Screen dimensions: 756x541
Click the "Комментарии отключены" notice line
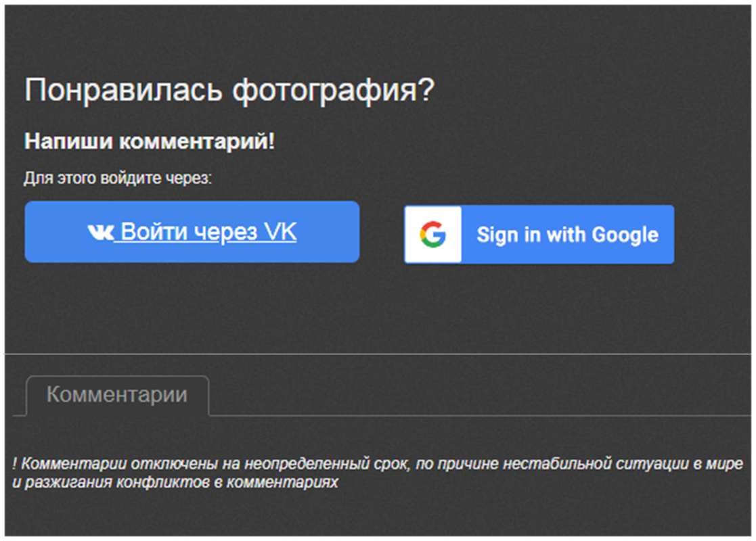378,465
